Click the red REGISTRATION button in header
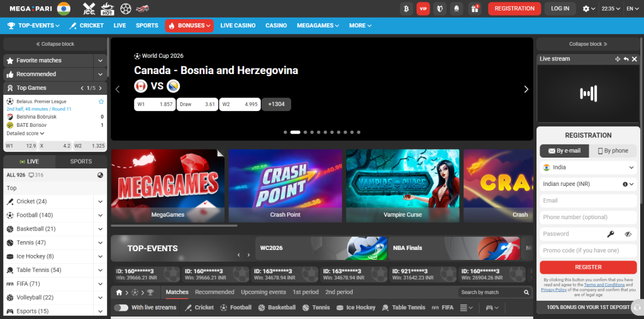644x319 pixels. pos(514,9)
